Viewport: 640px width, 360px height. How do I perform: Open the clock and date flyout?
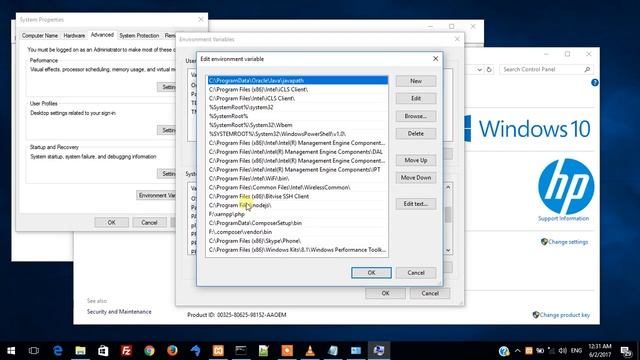(x=600, y=351)
